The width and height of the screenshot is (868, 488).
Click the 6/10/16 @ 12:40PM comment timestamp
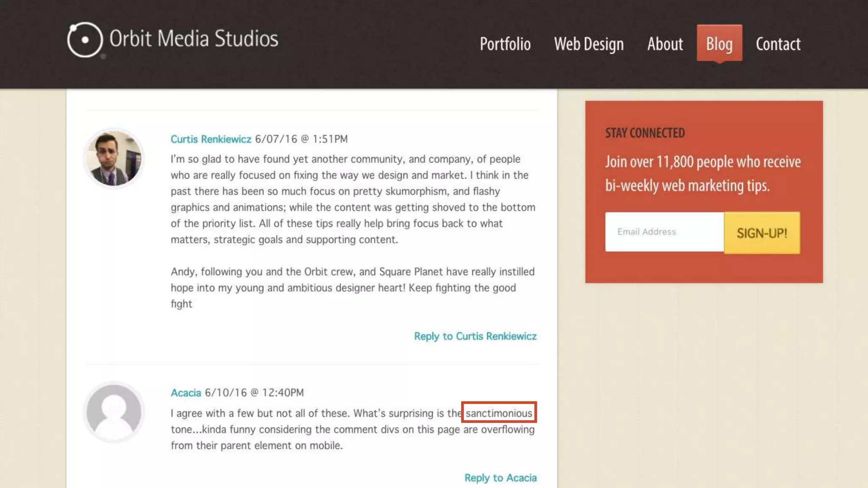point(254,393)
